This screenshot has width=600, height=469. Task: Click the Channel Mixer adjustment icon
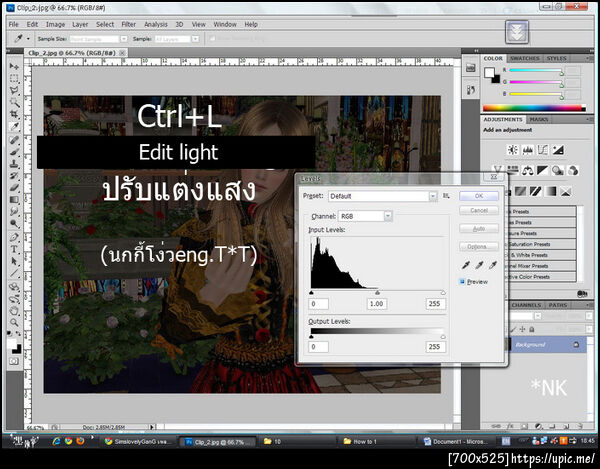click(x=573, y=170)
